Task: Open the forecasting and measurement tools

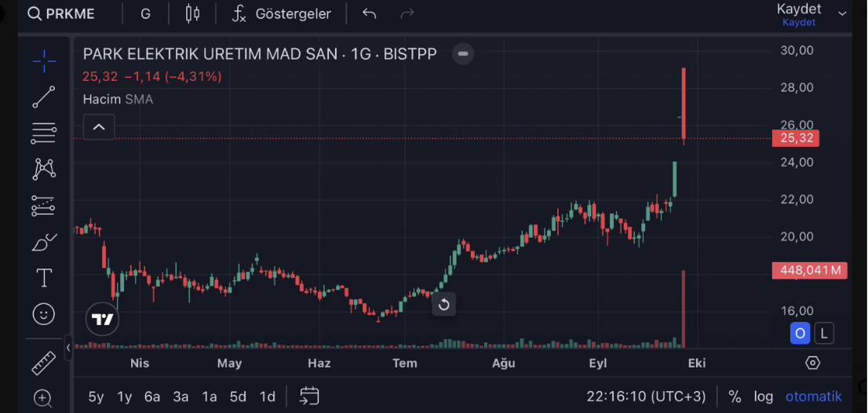Action: click(x=44, y=206)
